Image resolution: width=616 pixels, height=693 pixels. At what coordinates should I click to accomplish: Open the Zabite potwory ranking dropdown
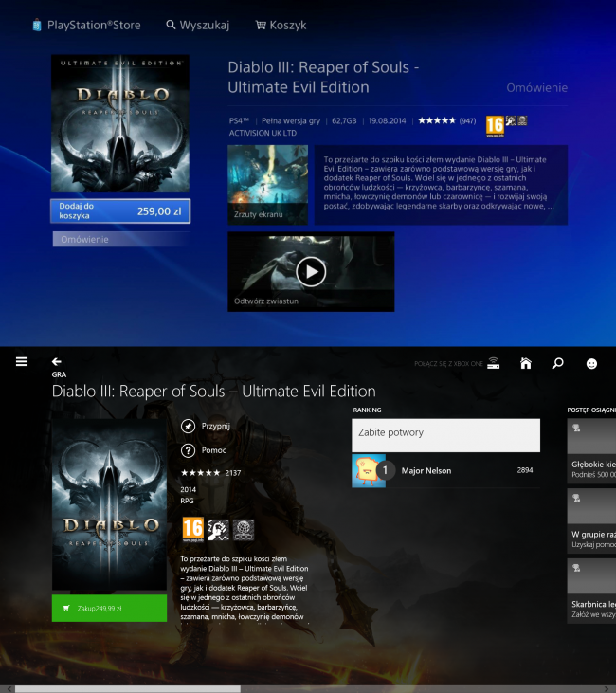point(445,435)
